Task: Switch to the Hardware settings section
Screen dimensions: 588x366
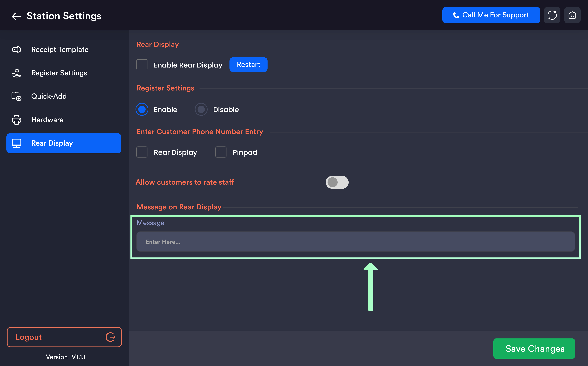Action: point(47,120)
